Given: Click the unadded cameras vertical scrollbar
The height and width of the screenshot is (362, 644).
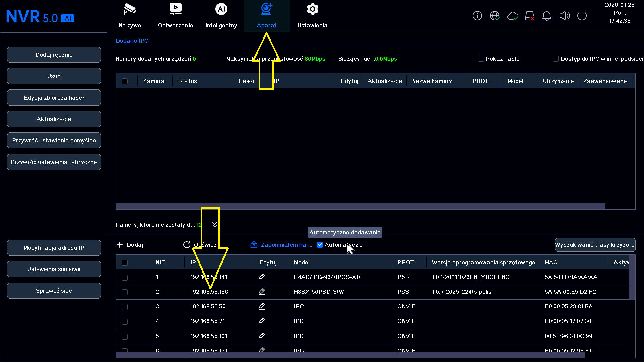Looking at the screenshot, I should [x=632, y=278].
